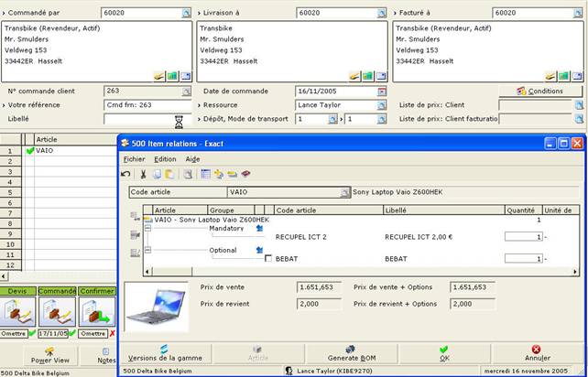Click the undo arrow in the toolbar

tap(125, 174)
